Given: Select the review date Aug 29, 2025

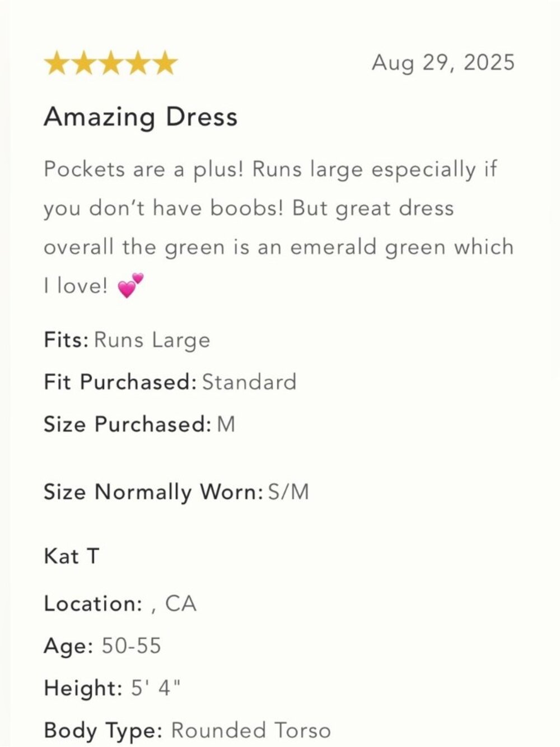Looking at the screenshot, I should click(443, 62).
